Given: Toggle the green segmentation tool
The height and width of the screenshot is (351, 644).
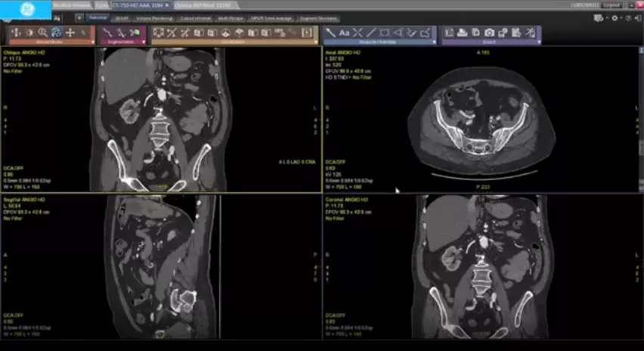Looking at the screenshot, I should pyautogui.click(x=135, y=33).
